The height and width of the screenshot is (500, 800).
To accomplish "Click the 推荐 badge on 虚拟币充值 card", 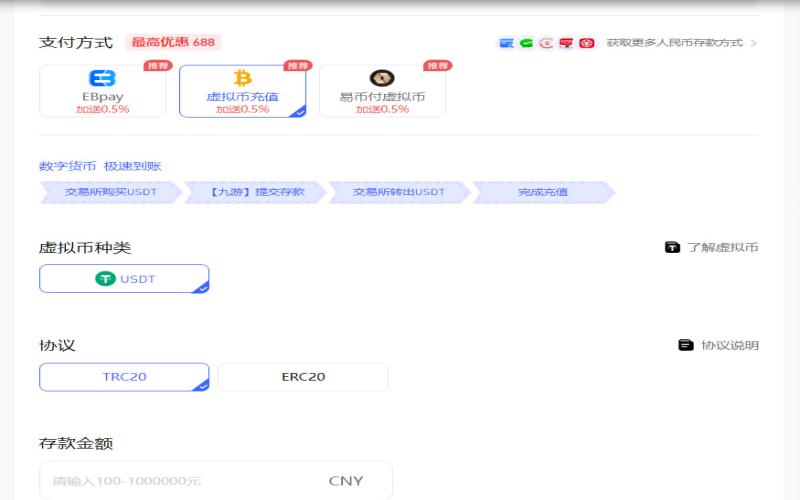I will coord(297,66).
